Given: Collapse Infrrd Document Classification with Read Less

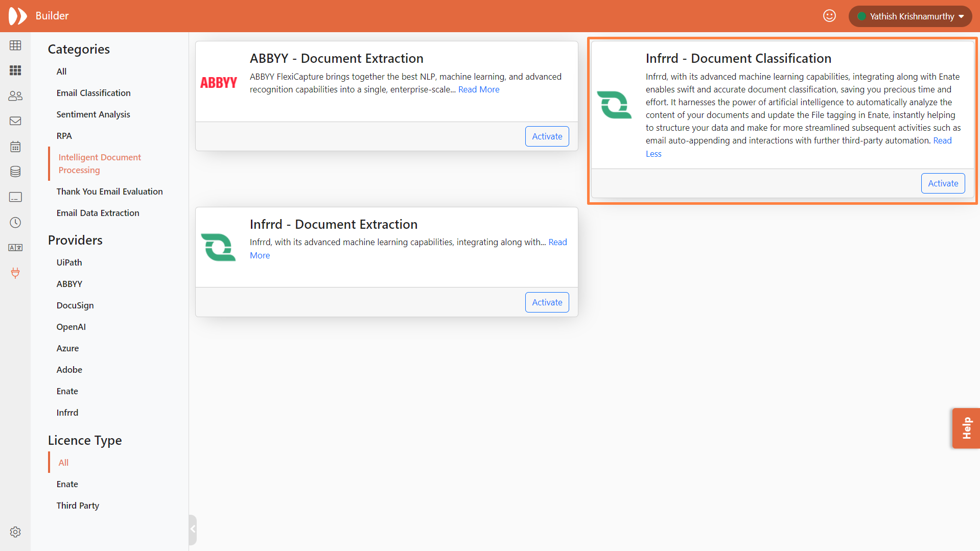Looking at the screenshot, I should coord(653,154).
